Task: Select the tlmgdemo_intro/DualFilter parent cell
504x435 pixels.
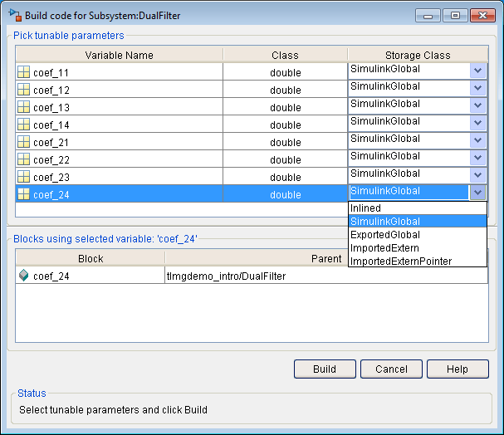Action: (326, 276)
